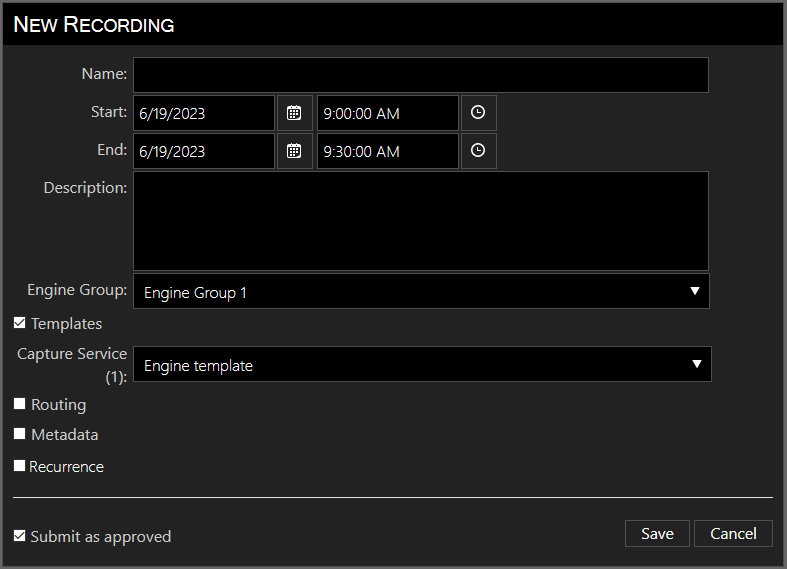Click the Start time field showing 9:00:00 AM
The width and height of the screenshot is (787, 569).
[x=387, y=113]
